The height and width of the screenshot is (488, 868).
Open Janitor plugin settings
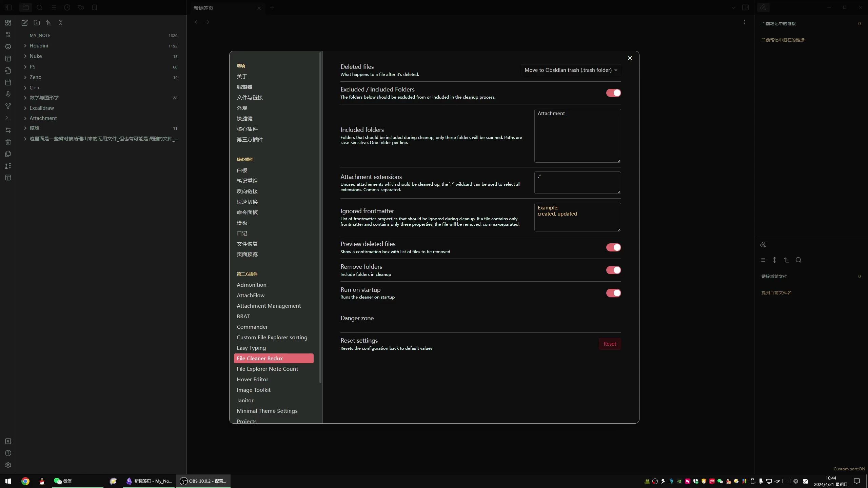click(245, 400)
